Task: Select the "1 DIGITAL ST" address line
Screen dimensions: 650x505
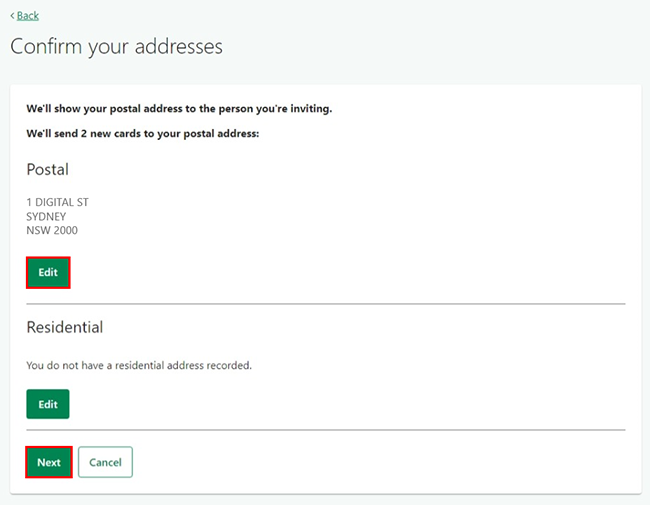Action: (57, 202)
